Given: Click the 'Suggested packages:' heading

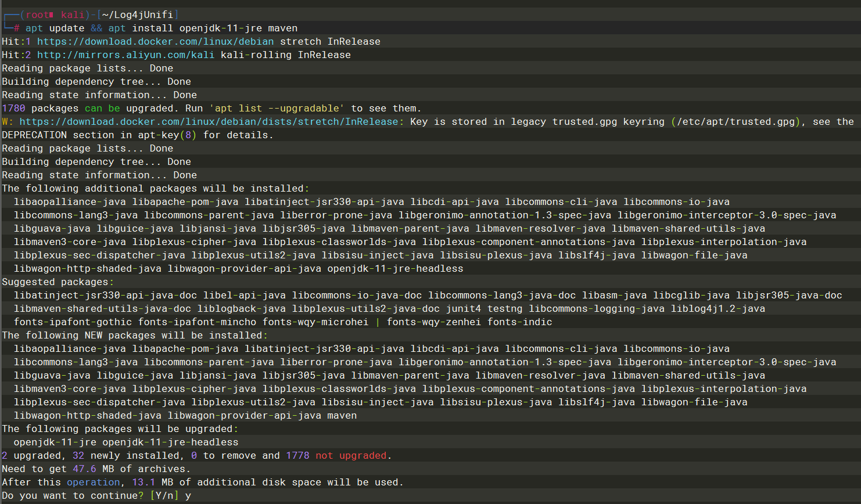Looking at the screenshot, I should click(x=58, y=282).
